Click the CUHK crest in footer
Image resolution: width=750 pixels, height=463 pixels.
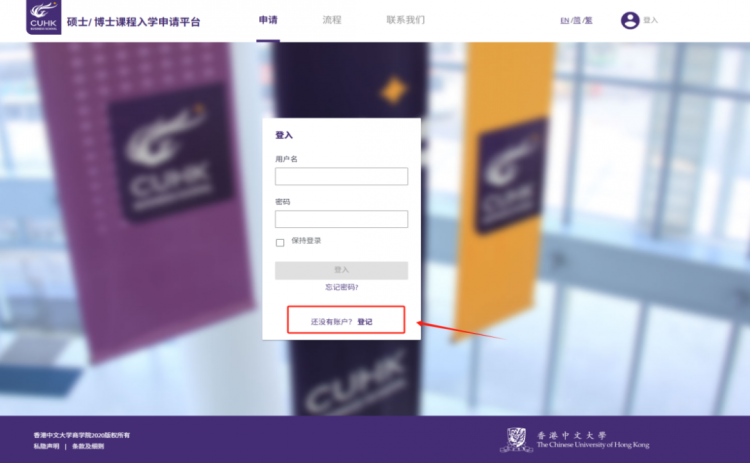(516, 440)
